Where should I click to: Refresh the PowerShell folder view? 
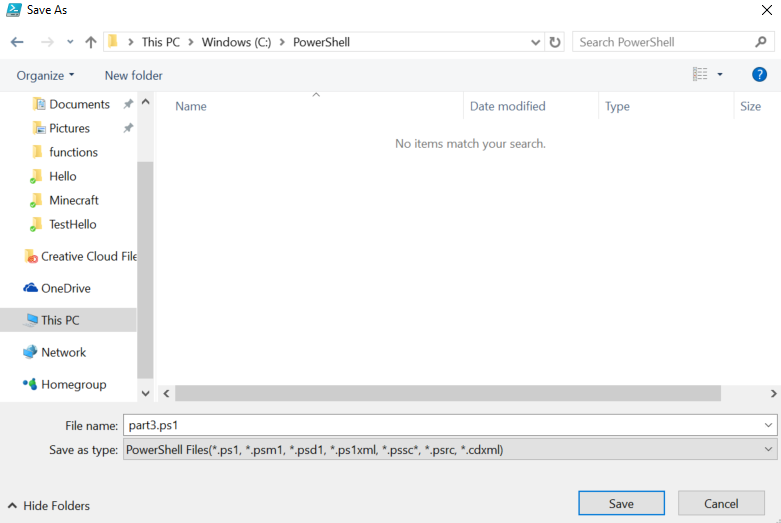coord(556,42)
